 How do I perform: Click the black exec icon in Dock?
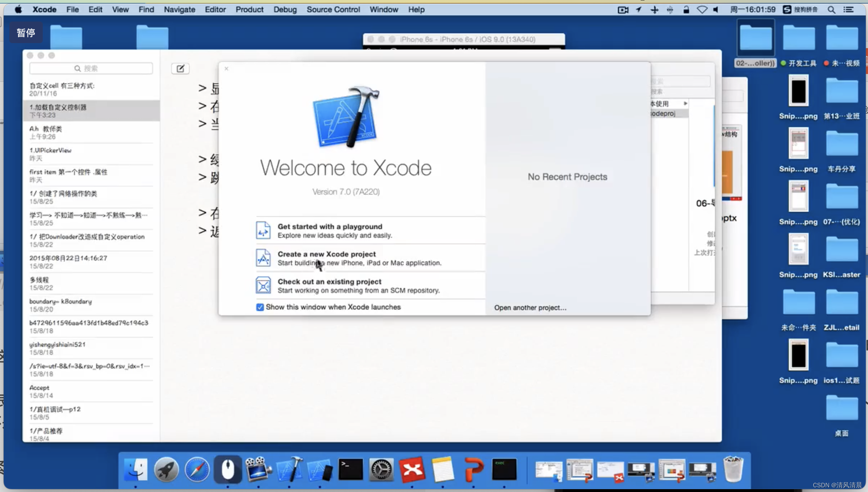[x=504, y=469]
